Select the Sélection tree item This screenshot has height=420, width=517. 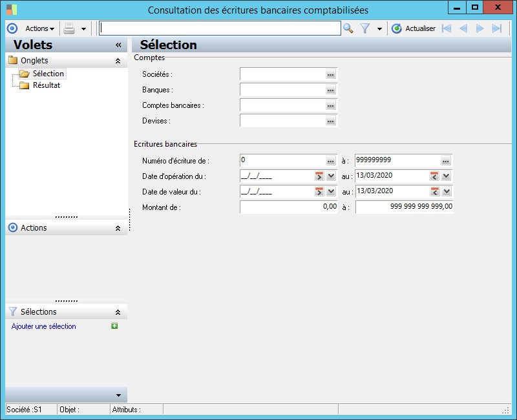(x=48, y=74)
